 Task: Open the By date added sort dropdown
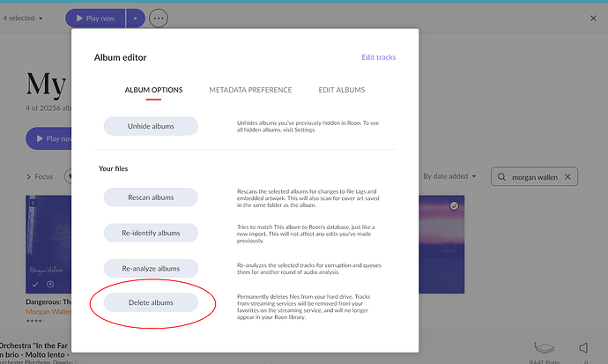pyautogui.click(x=451, y=176)
